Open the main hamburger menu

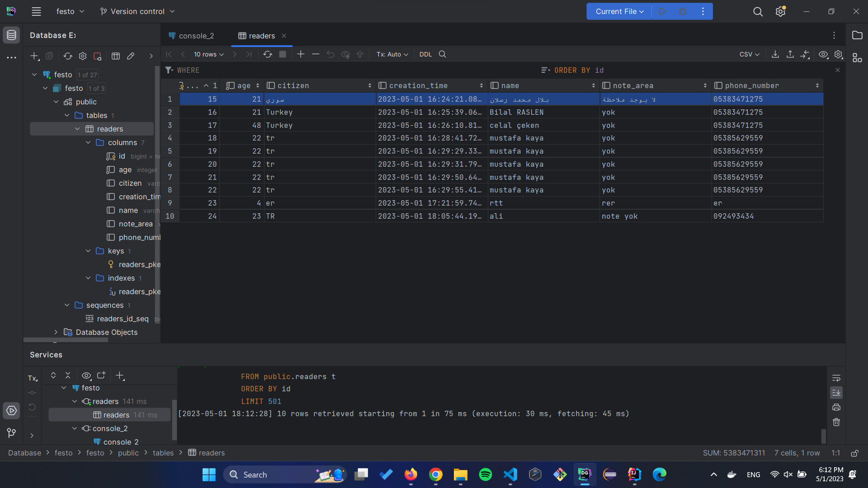pyautogui.click(x=36, y=11)
